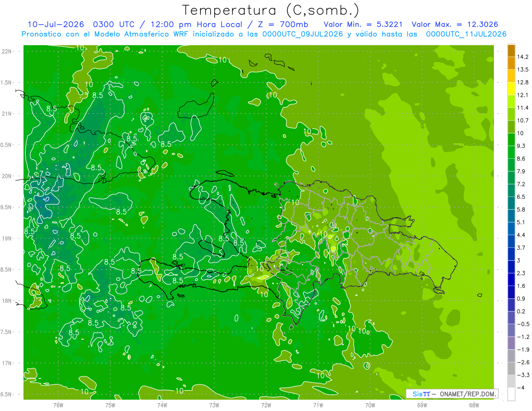Viewport: 532px width, 411px height.
Task: Click the "18N" latitude axis label
Action: 7,301
